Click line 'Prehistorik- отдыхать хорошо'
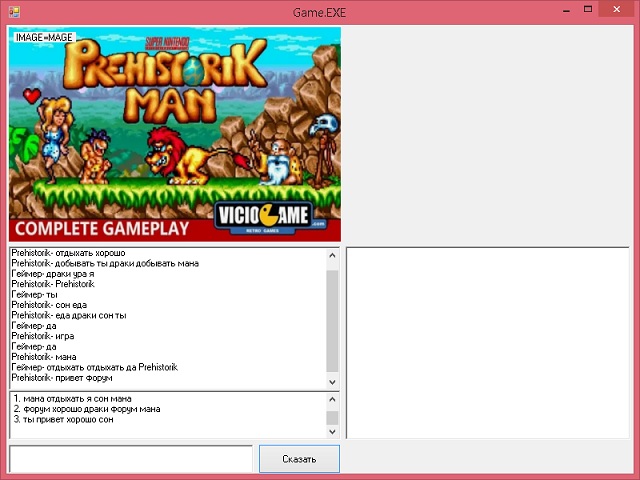The image size is (640, 480). tap(68, 253)
